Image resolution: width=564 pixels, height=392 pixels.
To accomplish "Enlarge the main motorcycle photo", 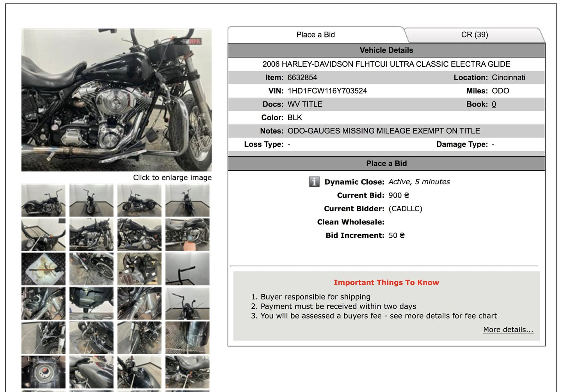I will pos(116,100).
